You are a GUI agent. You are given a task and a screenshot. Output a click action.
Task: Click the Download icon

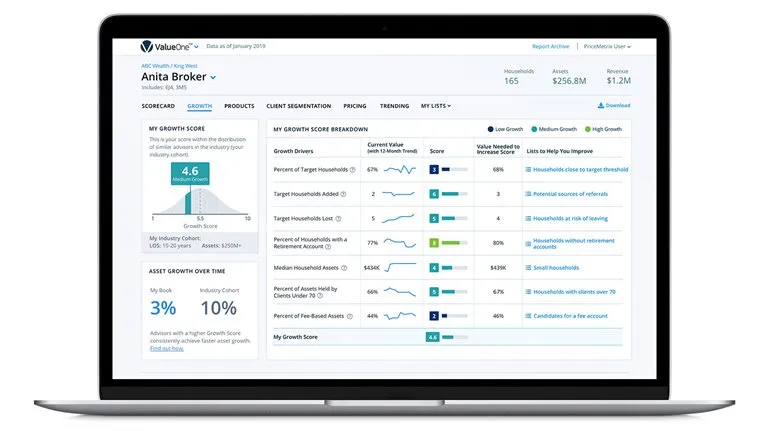[600, 105]
